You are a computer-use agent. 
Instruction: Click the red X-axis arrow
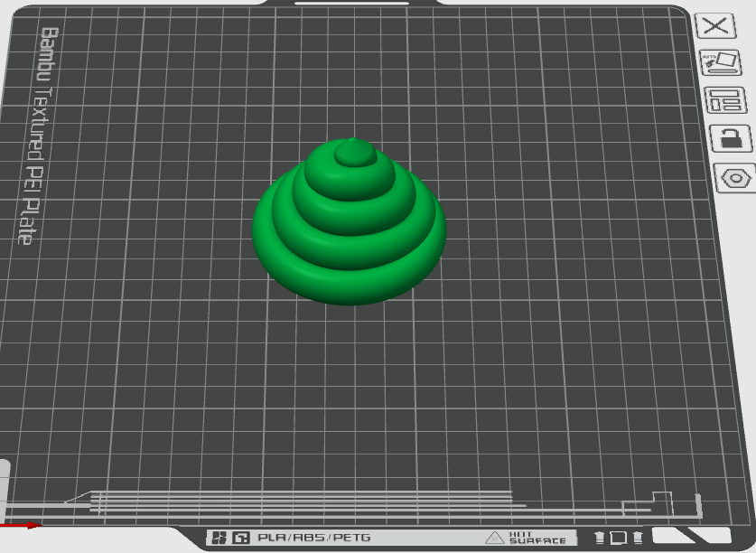(x=20, y=525)
